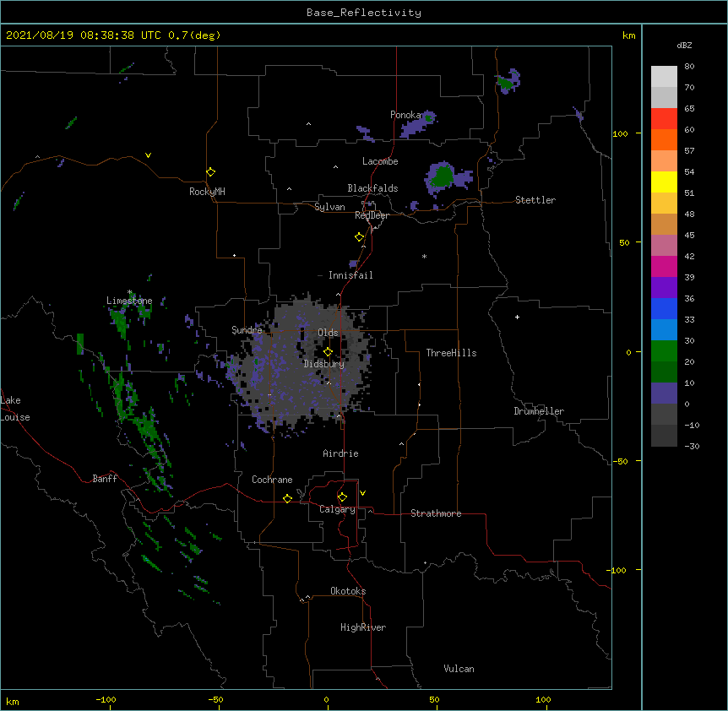This screenshot has width=728, height=711.
Task: Click the Airdrie label
Action: 340,453
